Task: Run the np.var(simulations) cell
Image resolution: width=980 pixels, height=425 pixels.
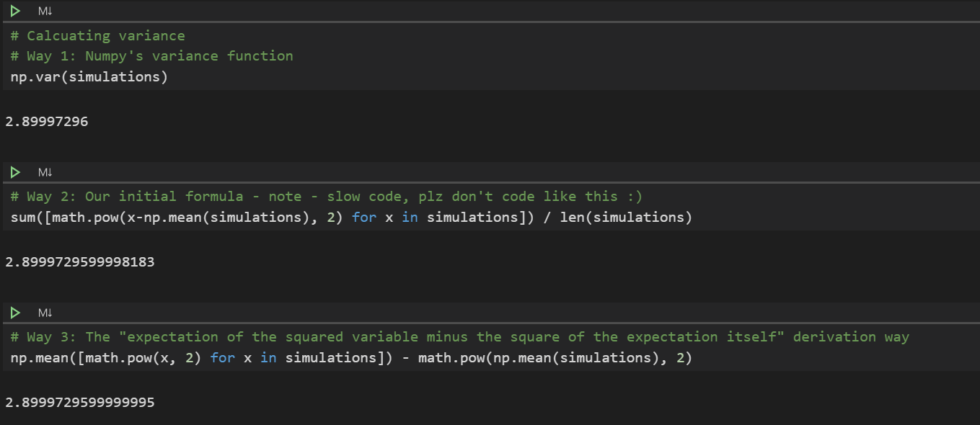Action: (15, 12)
